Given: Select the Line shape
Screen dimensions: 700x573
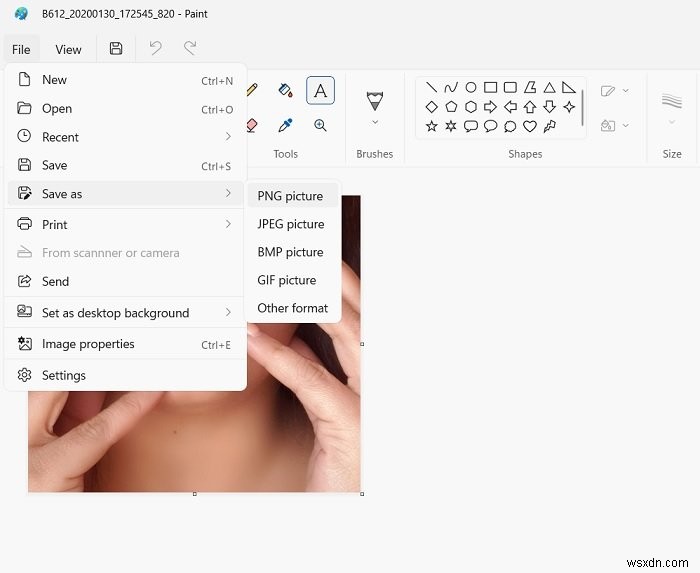Looking at the screenshot, I should click(x=431, y=87).
